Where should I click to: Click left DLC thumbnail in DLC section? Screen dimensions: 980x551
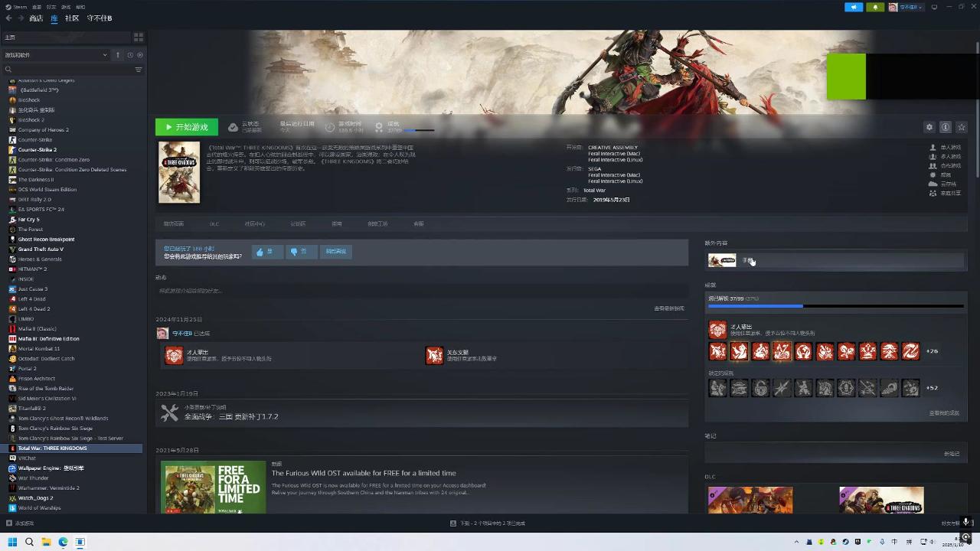pyautogui.click(x=750, y=500)
